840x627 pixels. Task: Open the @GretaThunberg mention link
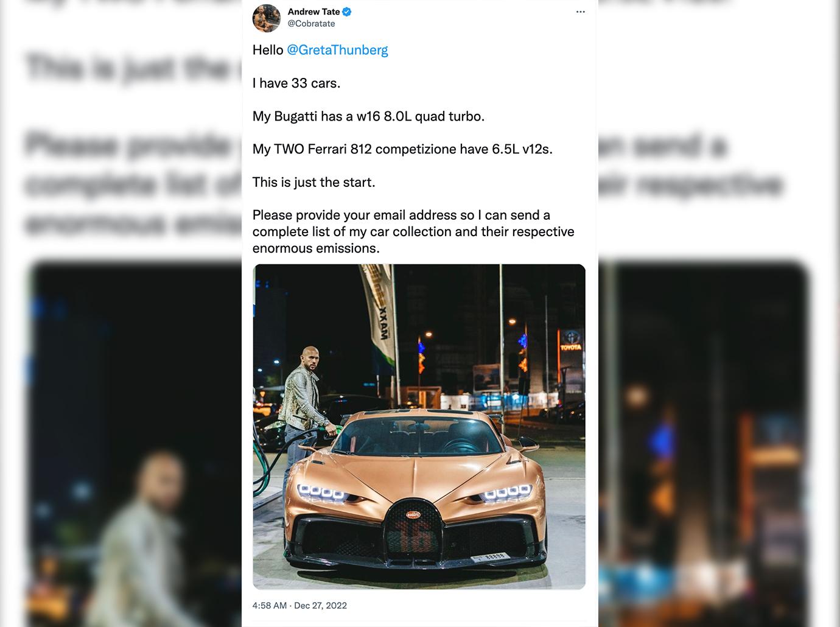337,50
